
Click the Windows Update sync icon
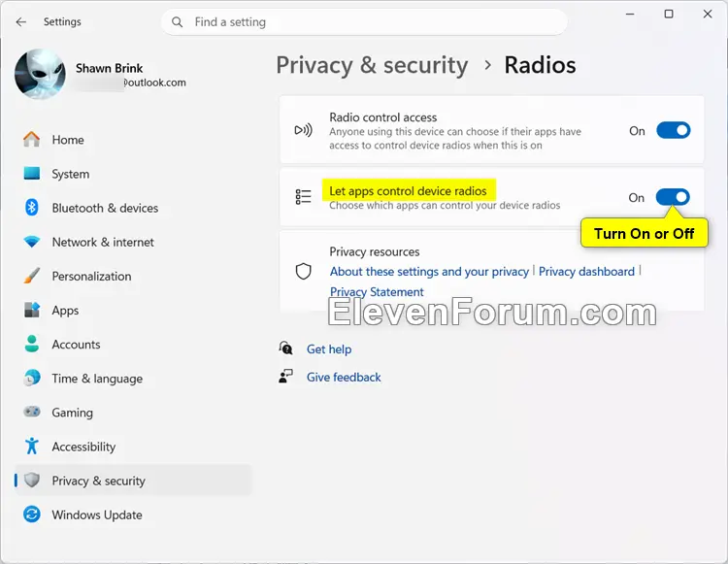pos(32,514)
